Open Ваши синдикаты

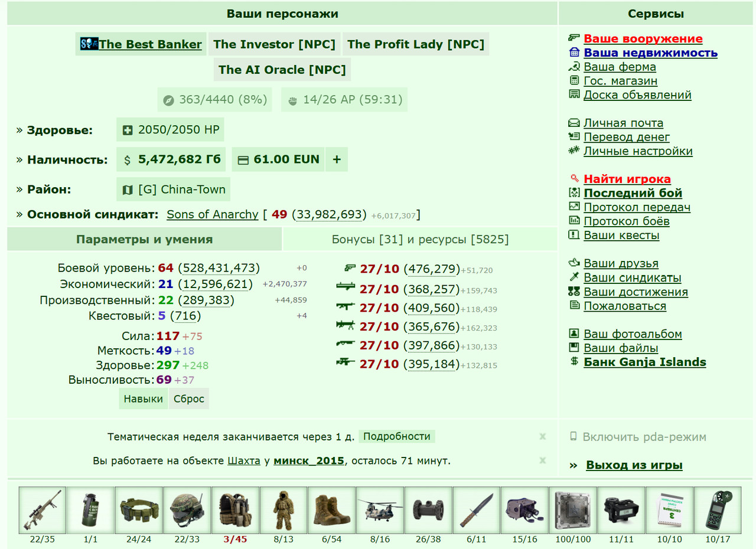pyautogui.click(x=633, y=277)
